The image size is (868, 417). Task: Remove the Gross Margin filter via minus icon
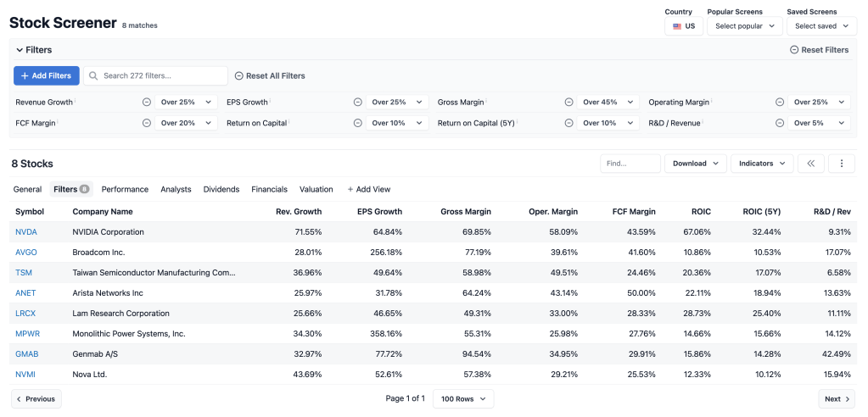tap(568, 102)
